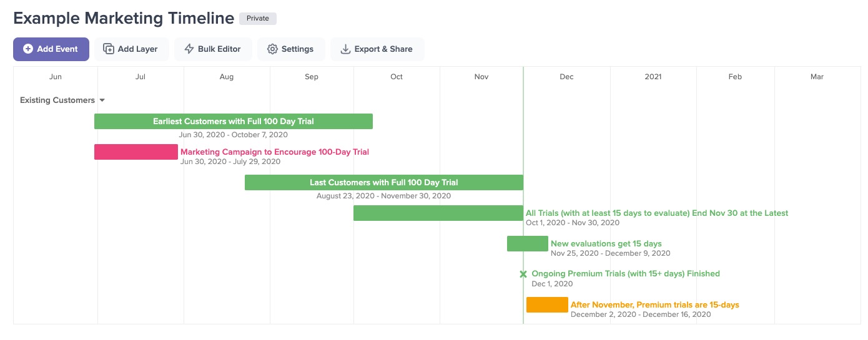Open the Existing Customers layer label
The image size is (868, 340).
click(x=57, y=100)
